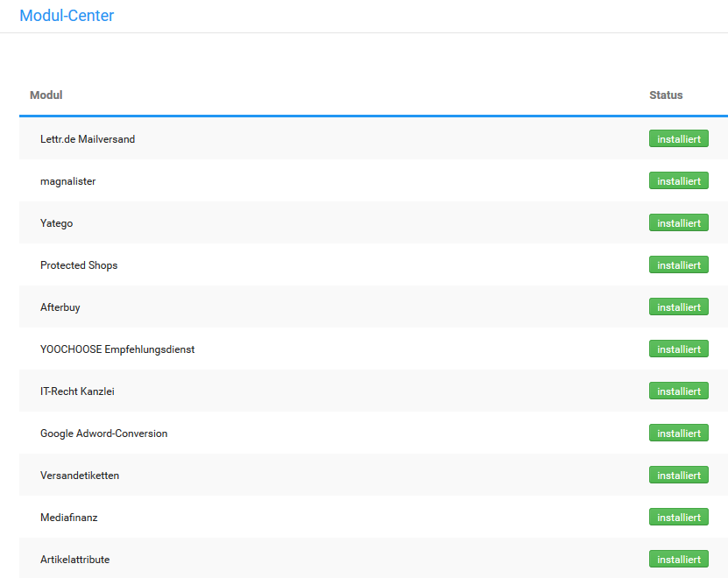Click installiert status for Protected Shops
The height and width of the screenshot is (578, 728).
pyautogui.click(x=678, y=265)
